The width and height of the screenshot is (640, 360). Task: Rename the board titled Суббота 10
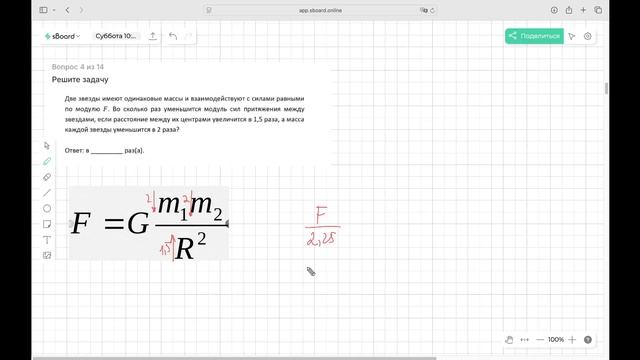point(116,36)
